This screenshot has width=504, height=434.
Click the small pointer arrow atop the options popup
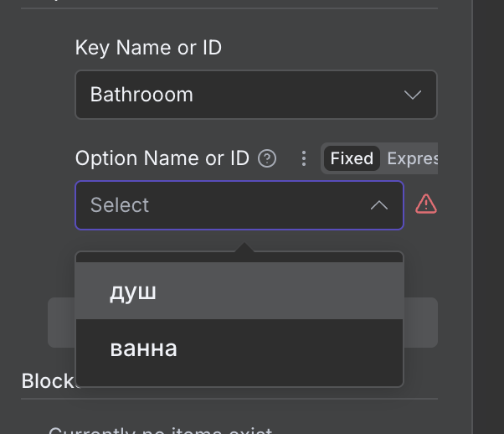coord(244,247)
